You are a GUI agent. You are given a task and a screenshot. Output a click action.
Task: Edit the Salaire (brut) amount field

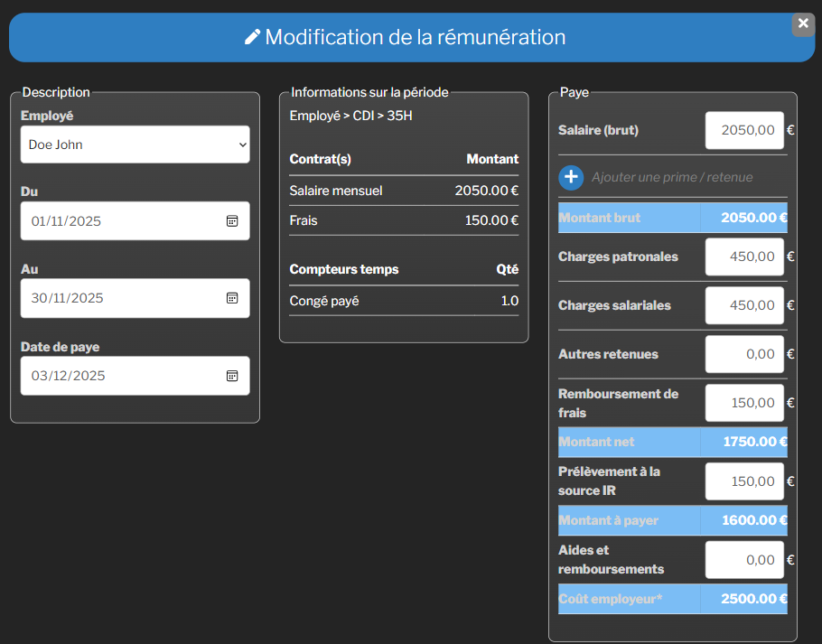pyautogui.click(x=743, y=130)
